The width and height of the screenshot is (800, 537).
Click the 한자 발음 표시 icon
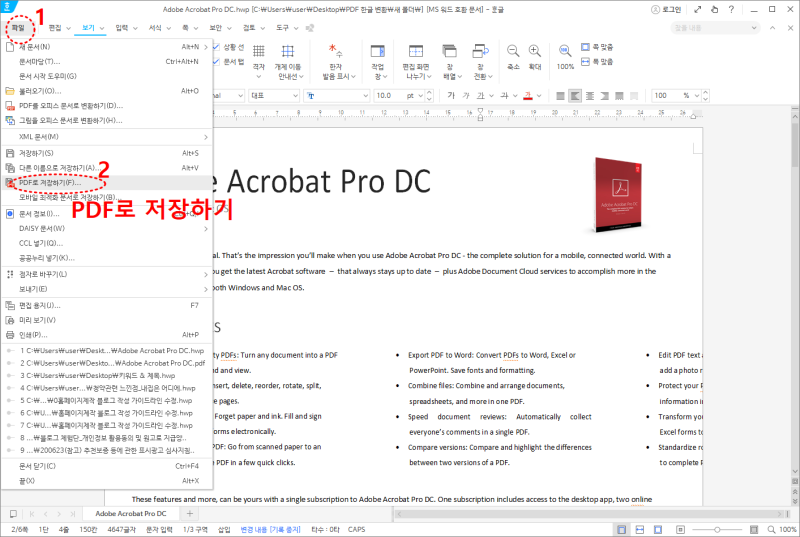click(335, 50)
